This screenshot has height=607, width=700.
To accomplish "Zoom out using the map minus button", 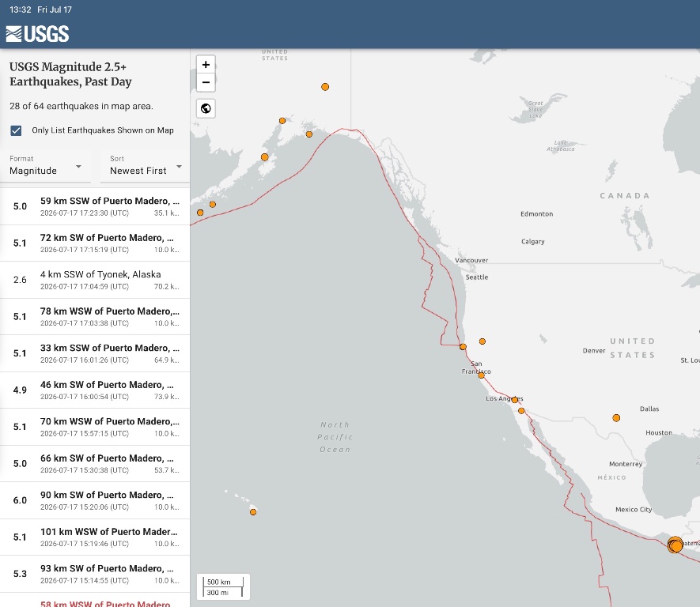I will pos(206,82).
